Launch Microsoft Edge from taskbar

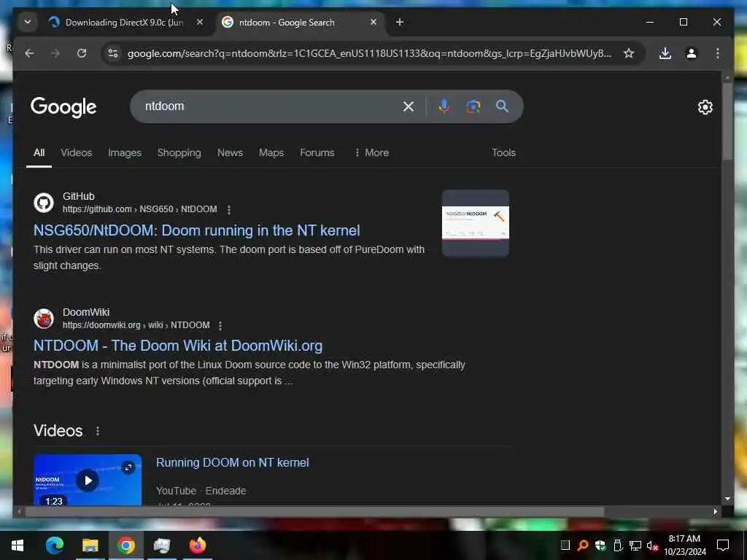[x=54, y=545]
